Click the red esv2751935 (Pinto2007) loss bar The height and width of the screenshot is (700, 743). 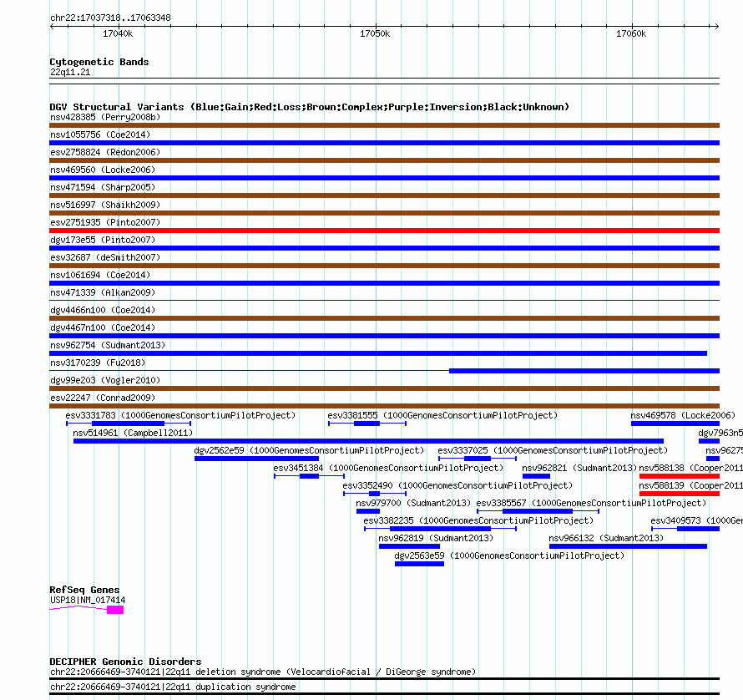click(384, 231)
